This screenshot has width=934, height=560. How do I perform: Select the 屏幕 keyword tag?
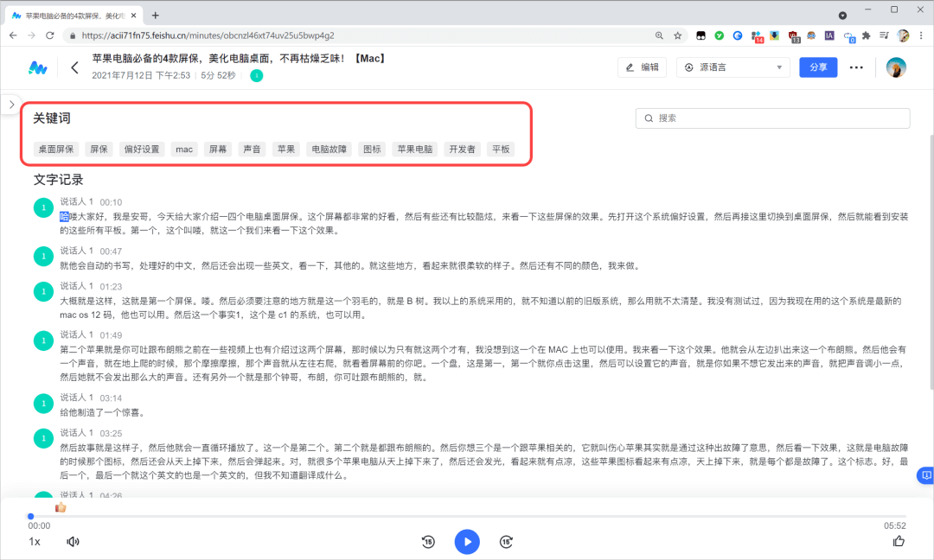pyautogui.click(x=218, y=149)
